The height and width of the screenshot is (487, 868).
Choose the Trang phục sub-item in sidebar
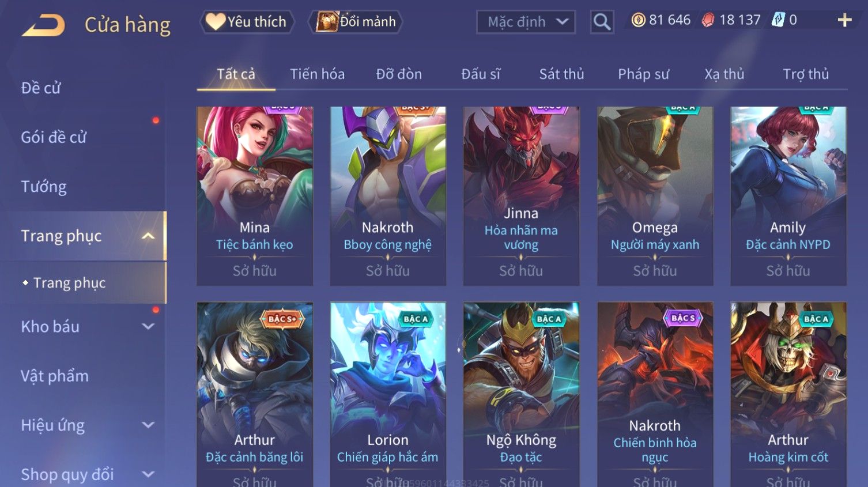(69, 283)
